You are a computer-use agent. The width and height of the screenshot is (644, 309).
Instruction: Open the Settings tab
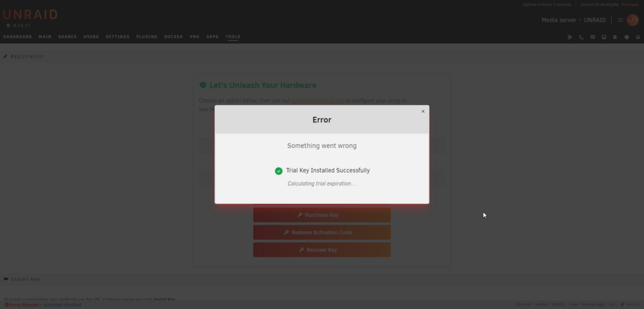tap(117, 37)
